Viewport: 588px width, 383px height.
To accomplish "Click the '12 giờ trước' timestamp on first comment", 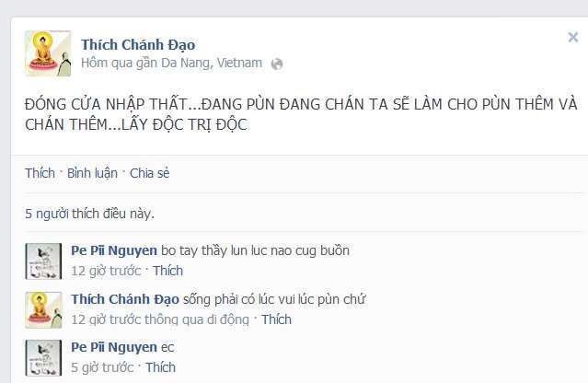I will (x=106, y=271).
